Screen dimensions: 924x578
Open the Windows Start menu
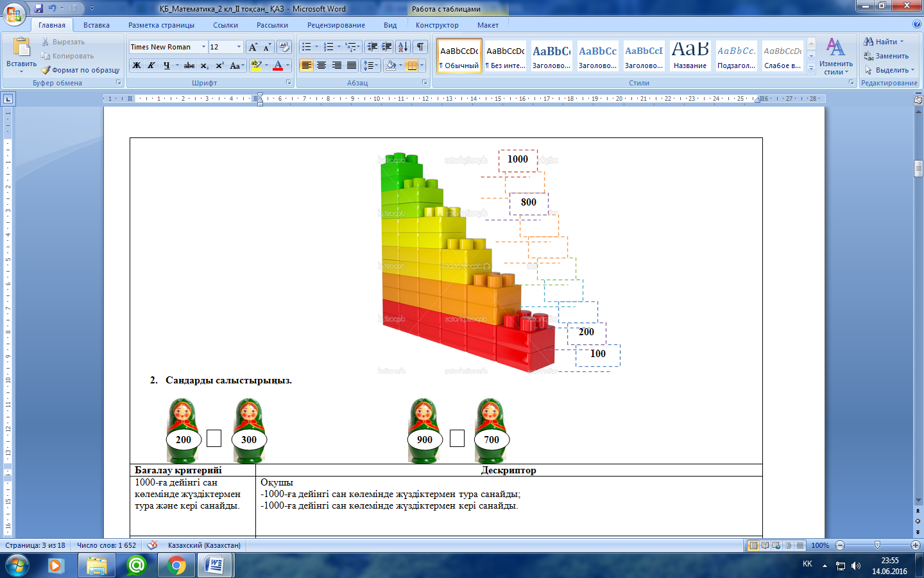pyautogui.click(x=17, y=566)
